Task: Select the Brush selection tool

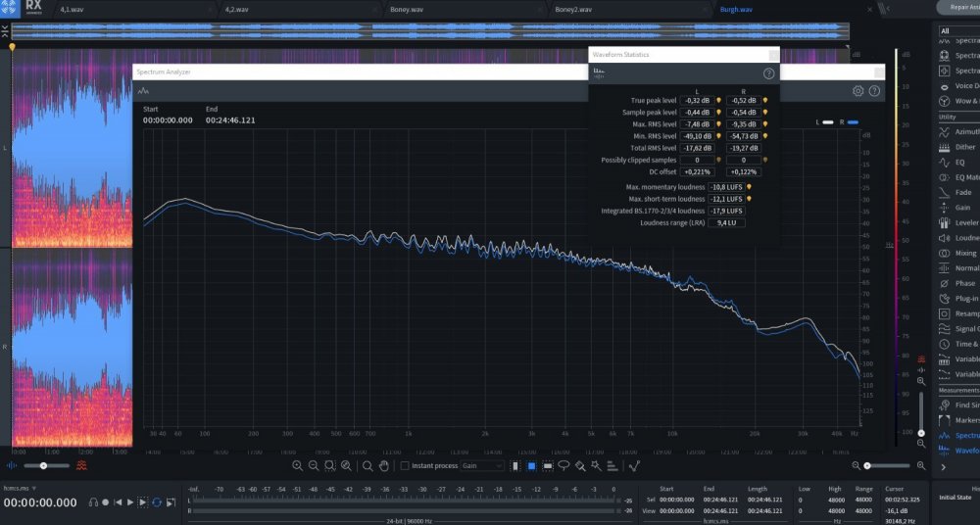Action: coord(580,465)
